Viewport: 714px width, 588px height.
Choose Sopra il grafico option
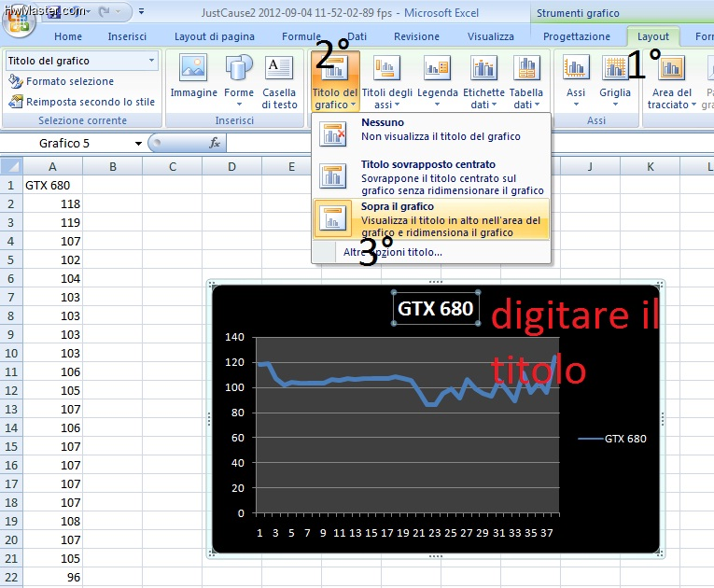pos(431,219)
